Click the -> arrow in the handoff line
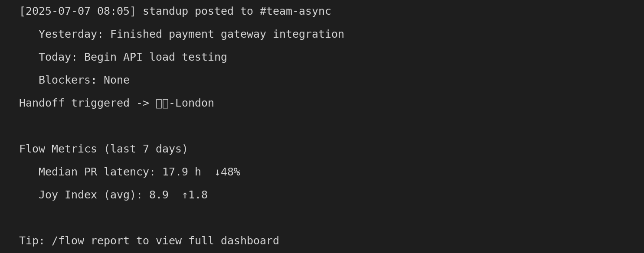 pos(143,104)
